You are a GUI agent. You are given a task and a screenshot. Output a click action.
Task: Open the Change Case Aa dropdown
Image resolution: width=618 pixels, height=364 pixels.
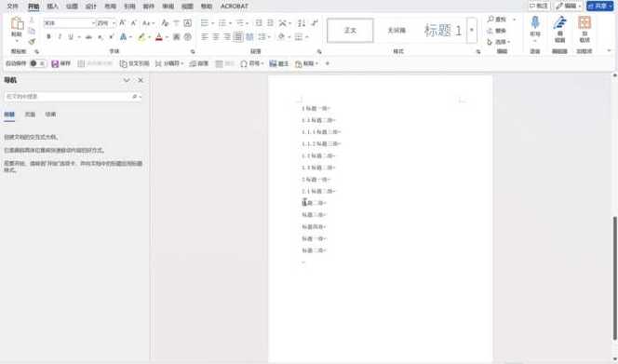tap(148, 23)
